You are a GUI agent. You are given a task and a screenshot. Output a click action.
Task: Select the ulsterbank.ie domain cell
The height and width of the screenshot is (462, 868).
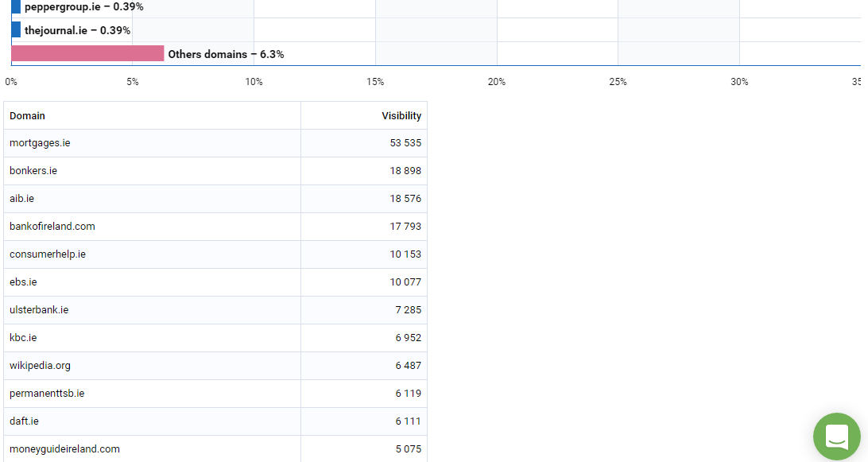pos(153,309)
